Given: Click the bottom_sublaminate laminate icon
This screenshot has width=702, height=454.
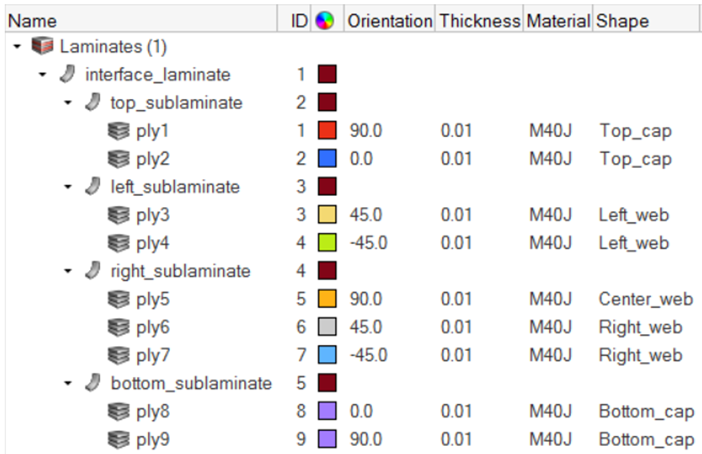Looking at the screenshot, I should click(93, 383).
